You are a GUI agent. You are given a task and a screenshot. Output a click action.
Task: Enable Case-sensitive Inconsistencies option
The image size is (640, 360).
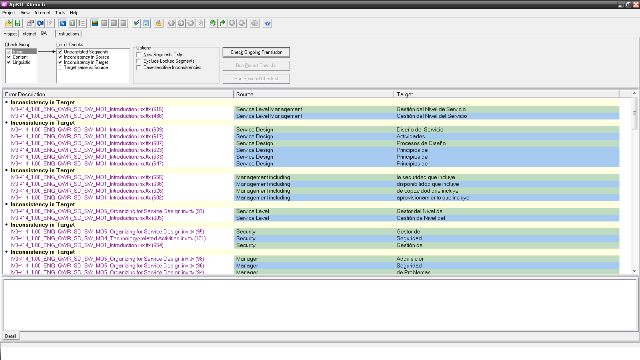(138, 67)
